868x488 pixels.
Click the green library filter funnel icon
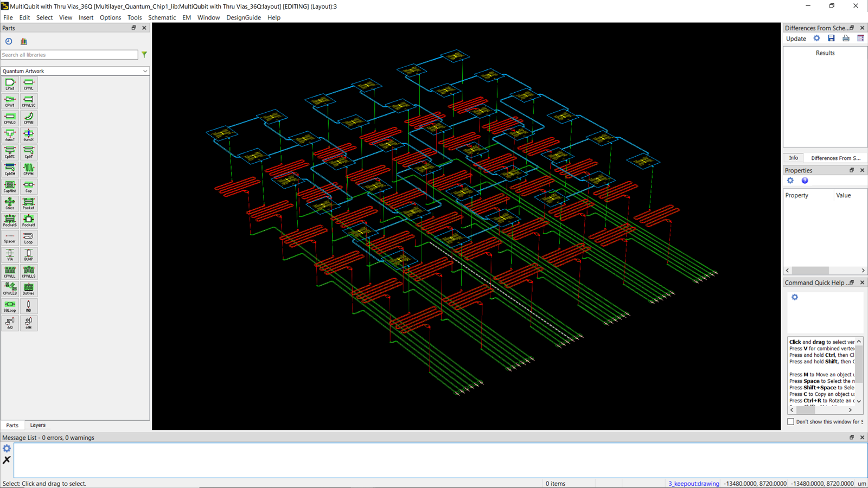(x=144, y=54)
